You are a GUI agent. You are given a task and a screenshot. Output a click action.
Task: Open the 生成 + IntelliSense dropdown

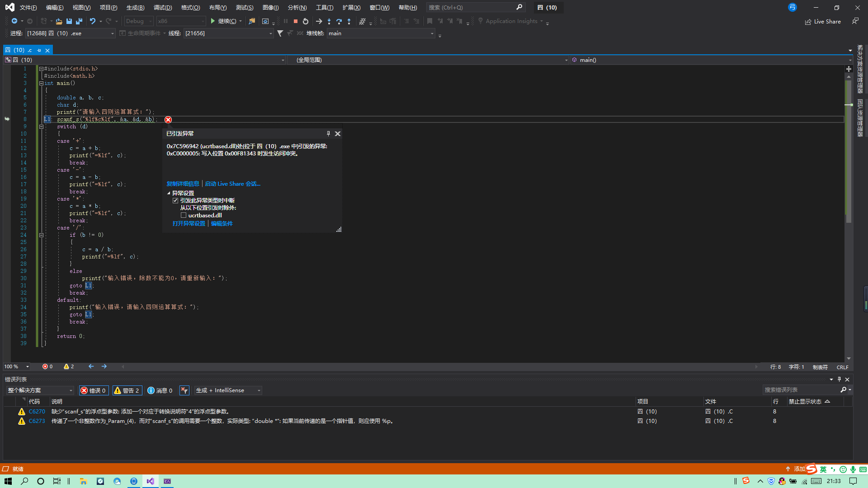(228, 390)
